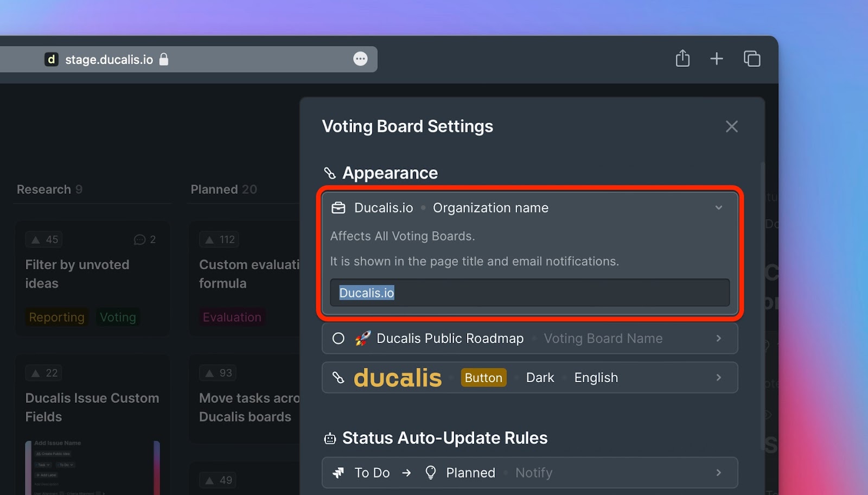The height and width of the screenshot is (495, 868).
Task: Expand the Voting Board Name row chevron
Action: coord(719,339)
